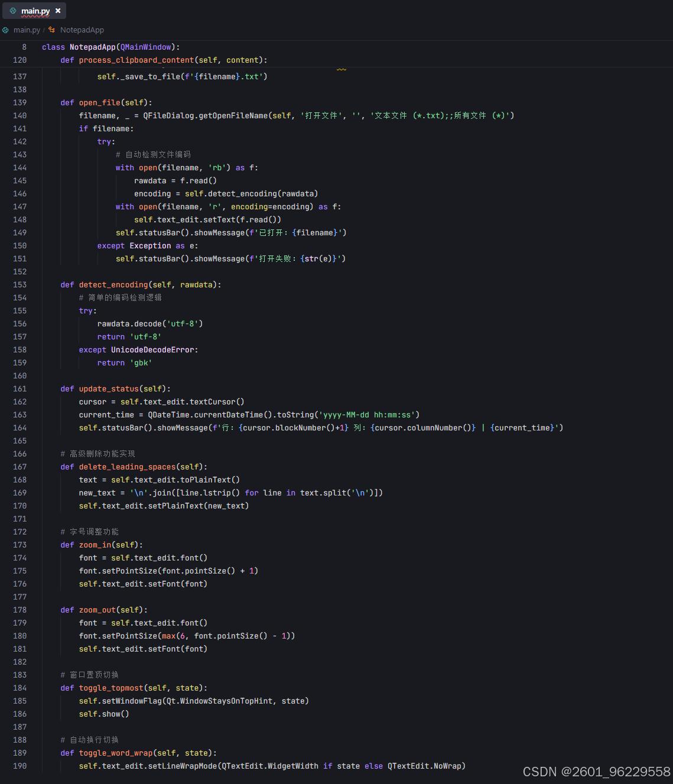Click the Python icon in the breadcrumb bar
673x784 pixels.
click(5, 30)
